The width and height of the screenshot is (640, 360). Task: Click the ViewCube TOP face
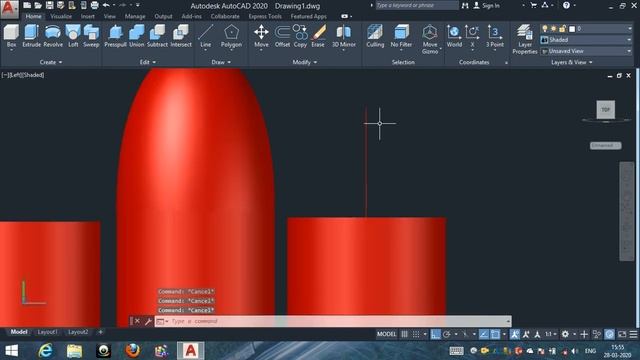click(605, 109)
